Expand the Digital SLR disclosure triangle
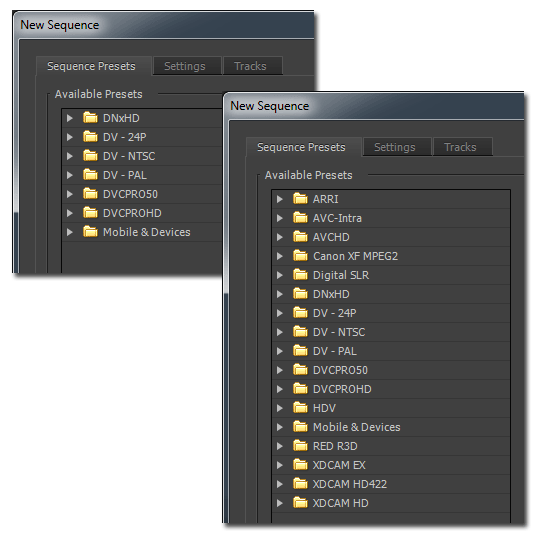Screen dimensions: 538x539 coord(280,275)
